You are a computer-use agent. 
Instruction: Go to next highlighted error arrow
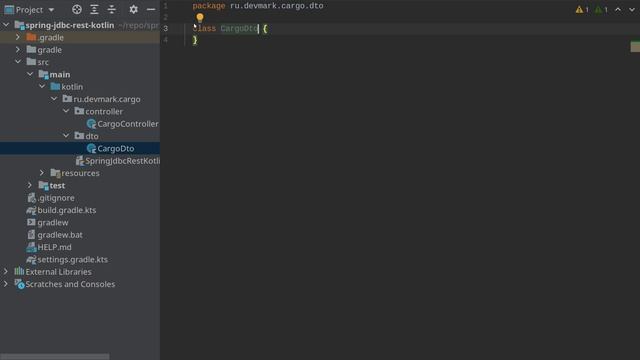point(632,9)
